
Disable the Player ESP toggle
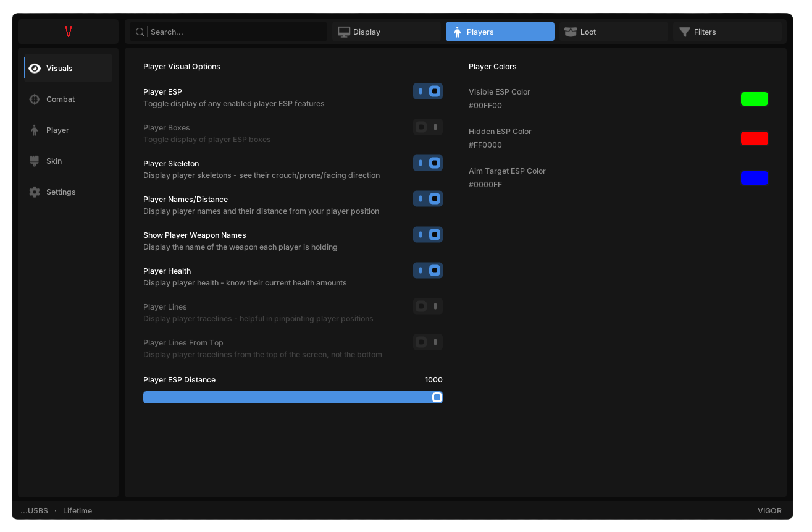[x=428, y=91]
